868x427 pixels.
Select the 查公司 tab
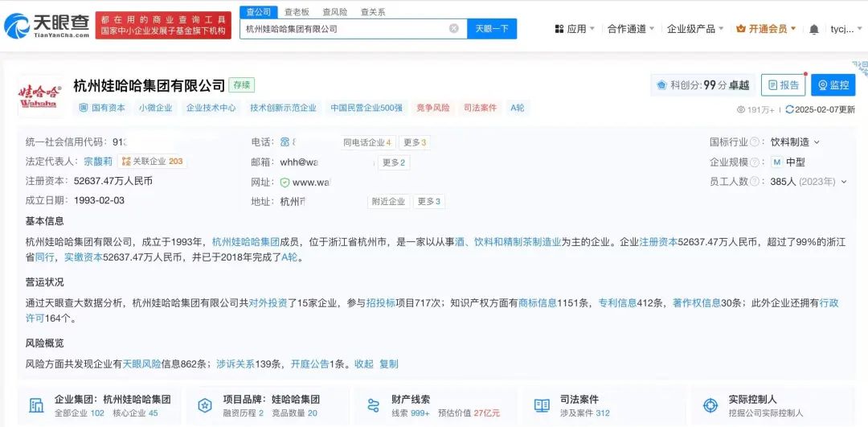(x=259, y=11)
